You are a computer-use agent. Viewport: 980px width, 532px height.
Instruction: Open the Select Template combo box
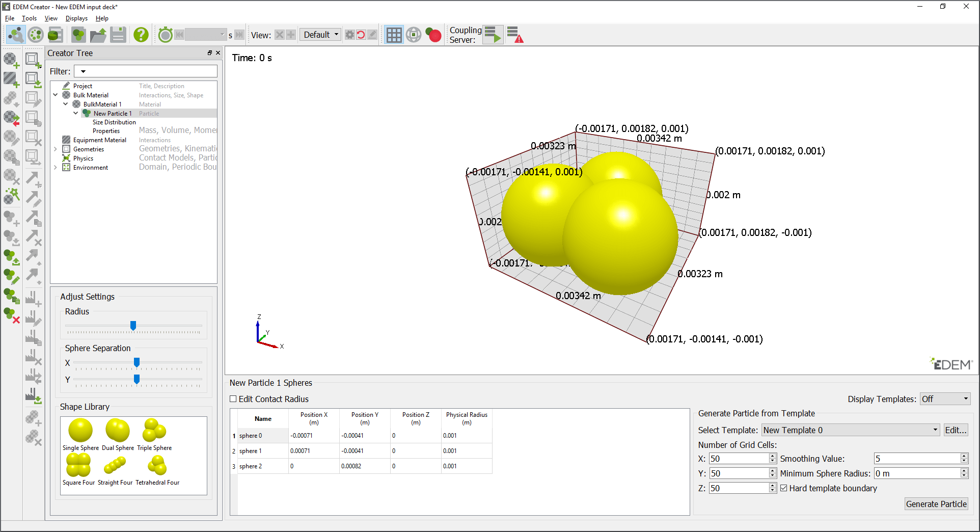[851, 430]
